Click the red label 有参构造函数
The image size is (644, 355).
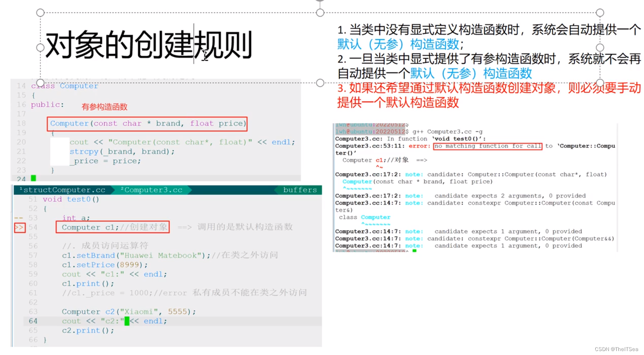coord(104,107)
